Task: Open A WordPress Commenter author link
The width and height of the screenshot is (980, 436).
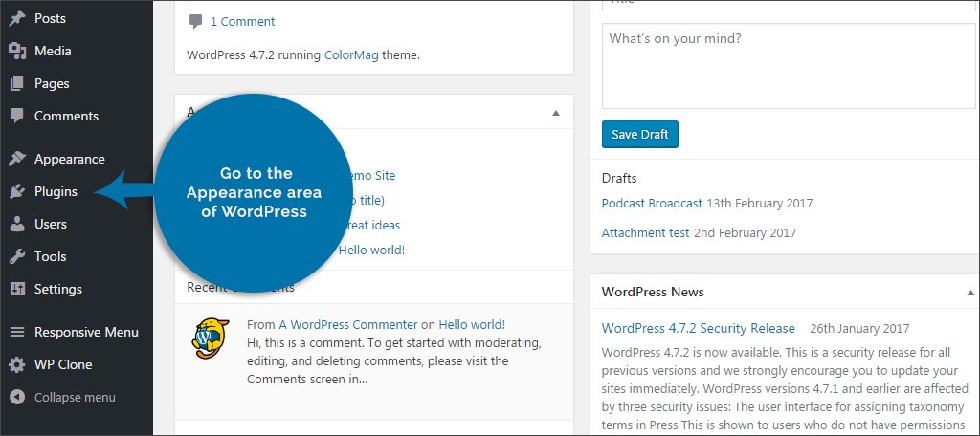Action: pyautogui.click(x=348, y=325)
